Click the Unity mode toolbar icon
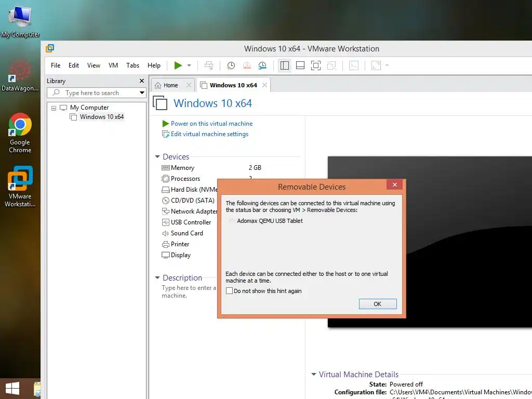Image resolution: width=532 pixels, height=399 pixels. pyautogui.click(x=331, y=65)
